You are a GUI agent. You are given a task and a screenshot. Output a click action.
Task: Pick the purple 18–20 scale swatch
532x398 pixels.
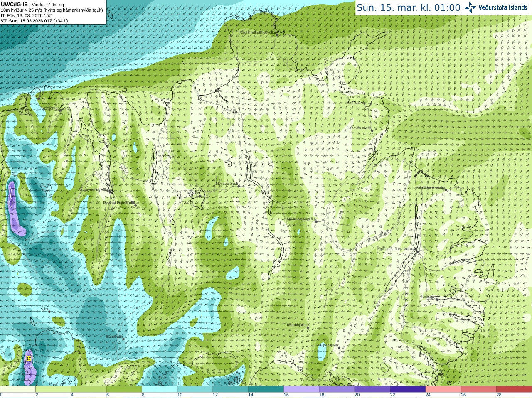click(337, 389)
